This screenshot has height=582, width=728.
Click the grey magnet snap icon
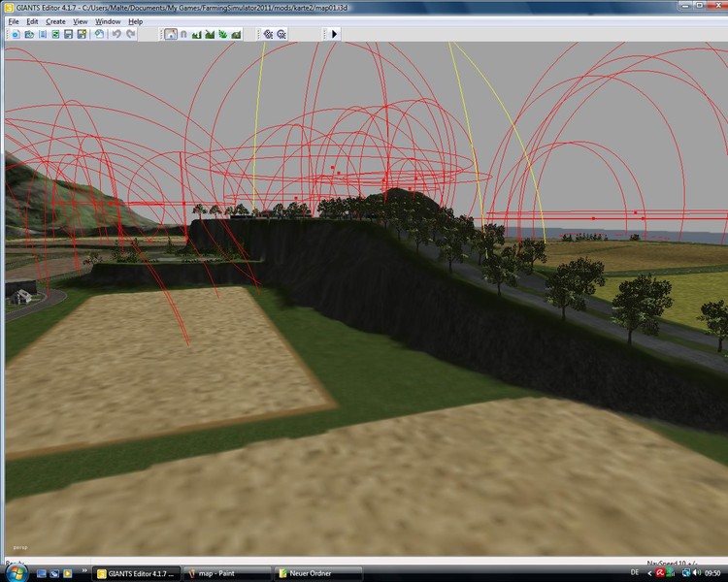(x=183, y=34)
